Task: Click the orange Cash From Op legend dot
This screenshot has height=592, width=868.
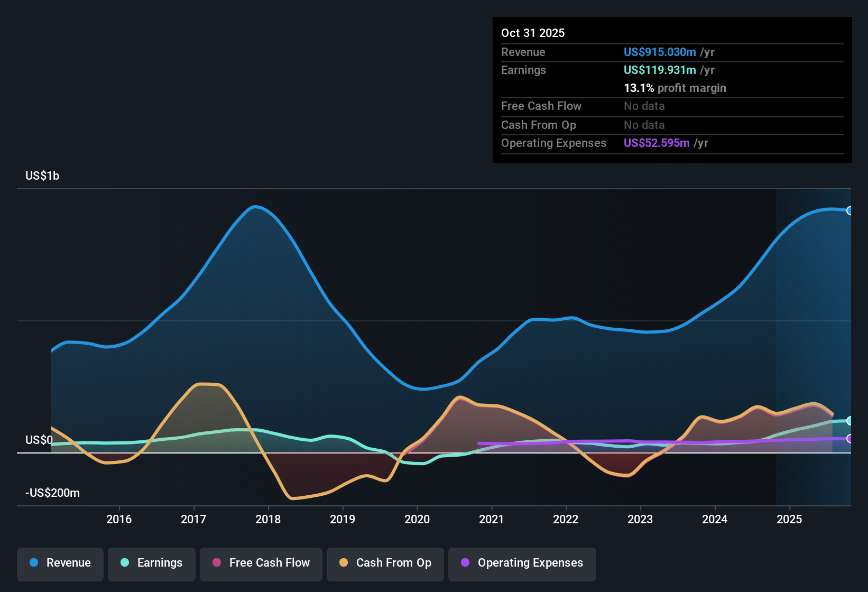Action: [x=344, y=563]
